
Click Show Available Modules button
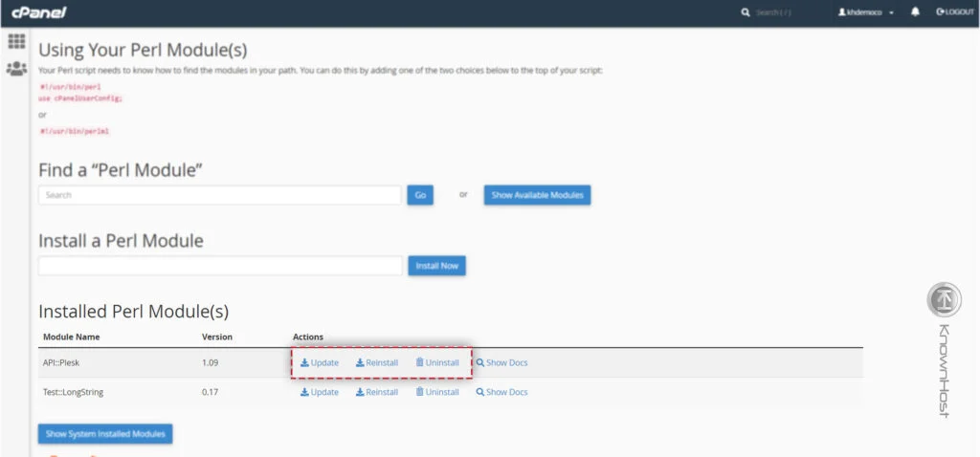point(537,195)
